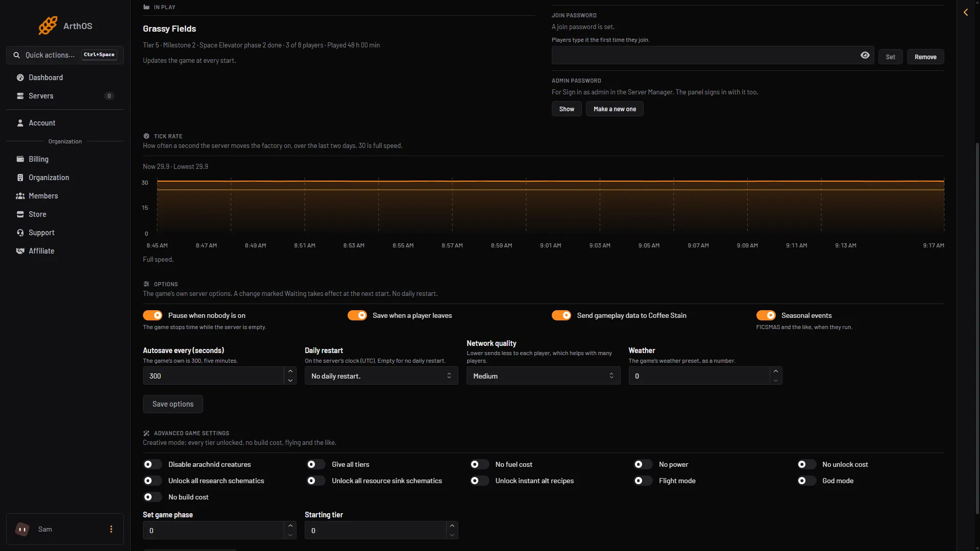Click the Advanced Game Settings wand icon
The image size is (980, 551).
point(146,433)
